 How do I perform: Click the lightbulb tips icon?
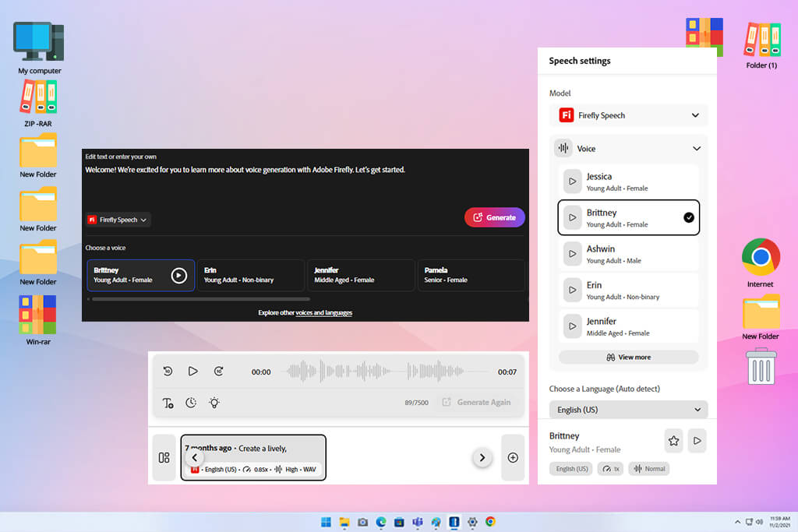coord(214,403)
